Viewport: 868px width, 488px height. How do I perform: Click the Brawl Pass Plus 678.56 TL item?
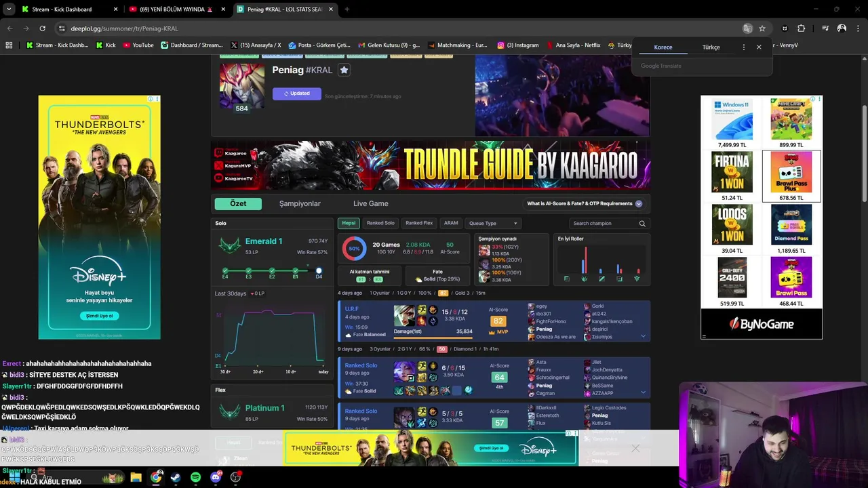791,176
